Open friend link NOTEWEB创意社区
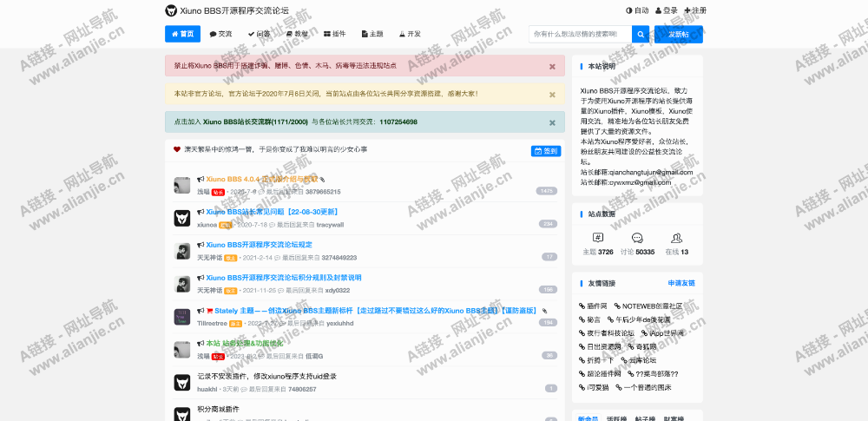Image resolution: width=868 pixels, height=421 pixels. [x=648, y=306]
